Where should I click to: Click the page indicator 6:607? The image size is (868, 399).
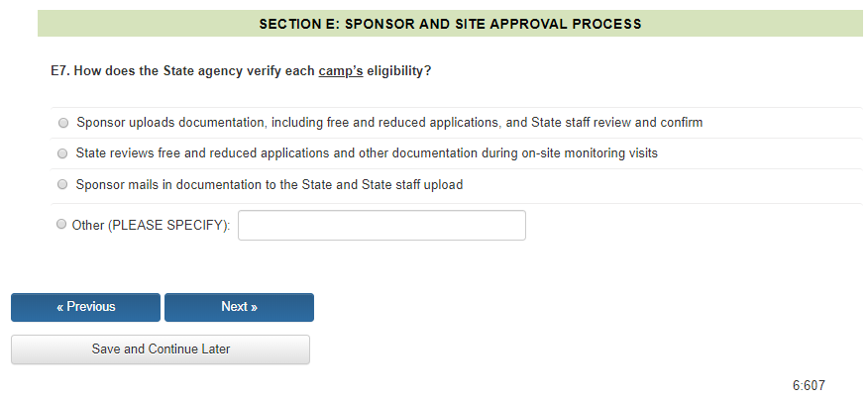[x=809, y=385]
